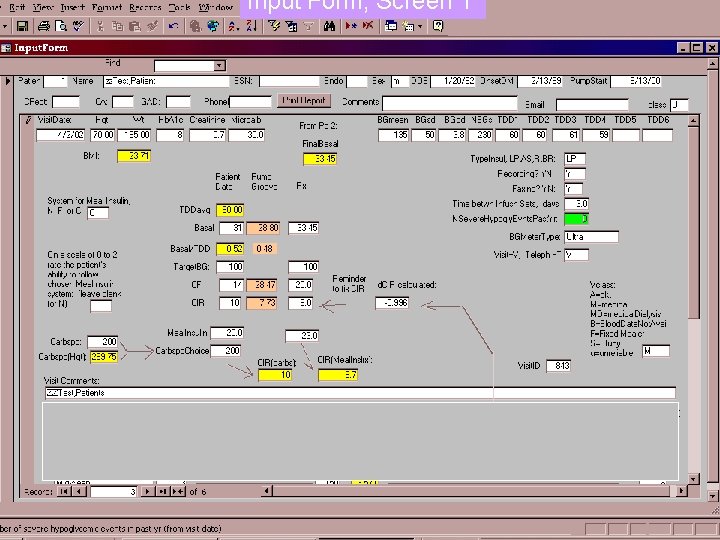Image resolution: width=720 pixels, height=540 pixels.
Task: Run the Spelling check toolbar icon
Action: pos(78,26)
